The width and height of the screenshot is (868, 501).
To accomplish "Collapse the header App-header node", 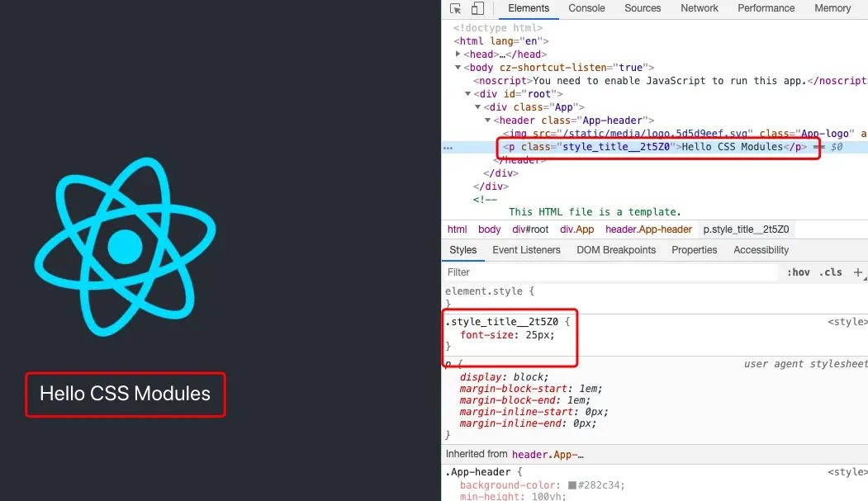I will 488,120.
